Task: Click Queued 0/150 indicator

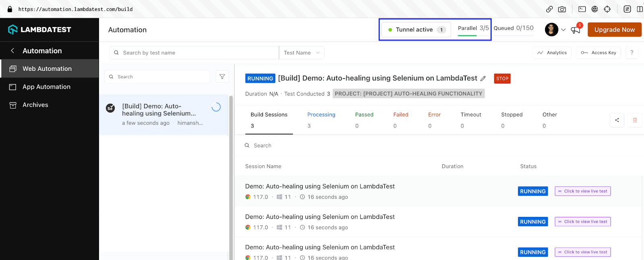Action: [x=514, y=29]
